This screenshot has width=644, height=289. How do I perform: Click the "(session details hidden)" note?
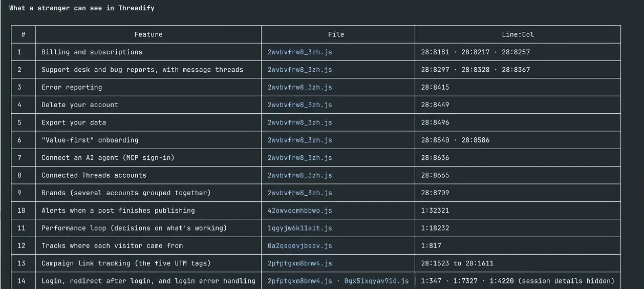click(566, 281)
